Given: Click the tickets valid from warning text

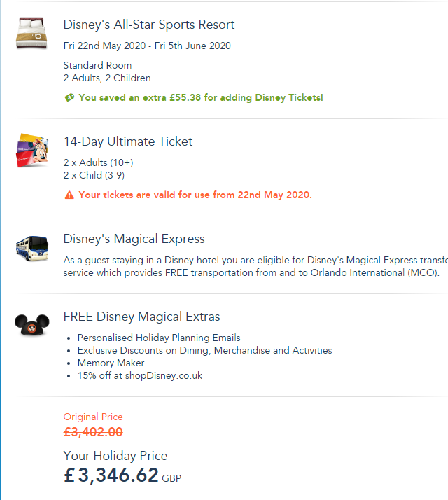Looking at the screenshot, I should click(x=195, y=195).
